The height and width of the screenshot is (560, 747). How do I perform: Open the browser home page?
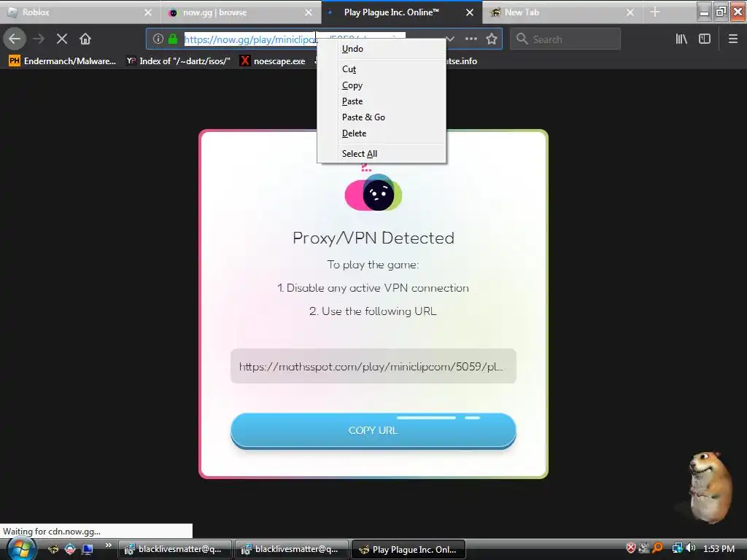[x=85, y=39]
